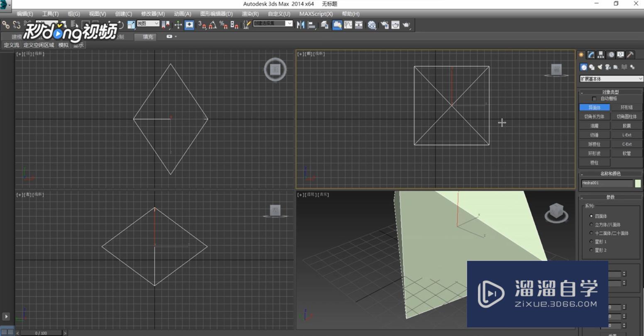The height and width of the screenshot is (336, 644).
Task: Click the Render Setup icon
Action: coord(384,25)
